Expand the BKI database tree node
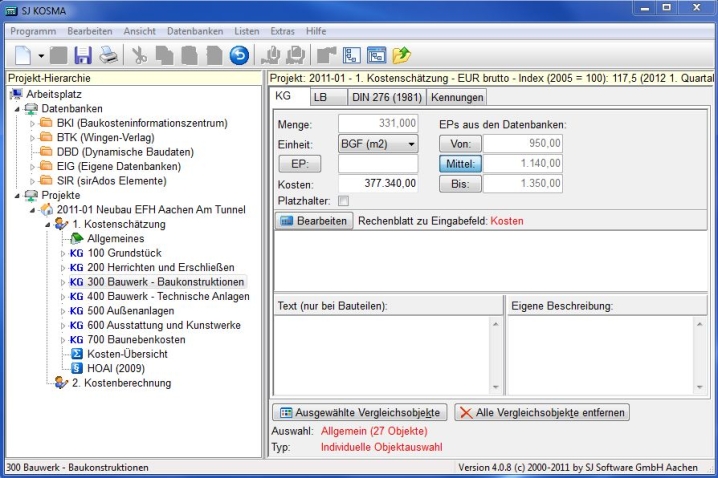Viewport: 718px width, 478px height. (x=35, y=123)
